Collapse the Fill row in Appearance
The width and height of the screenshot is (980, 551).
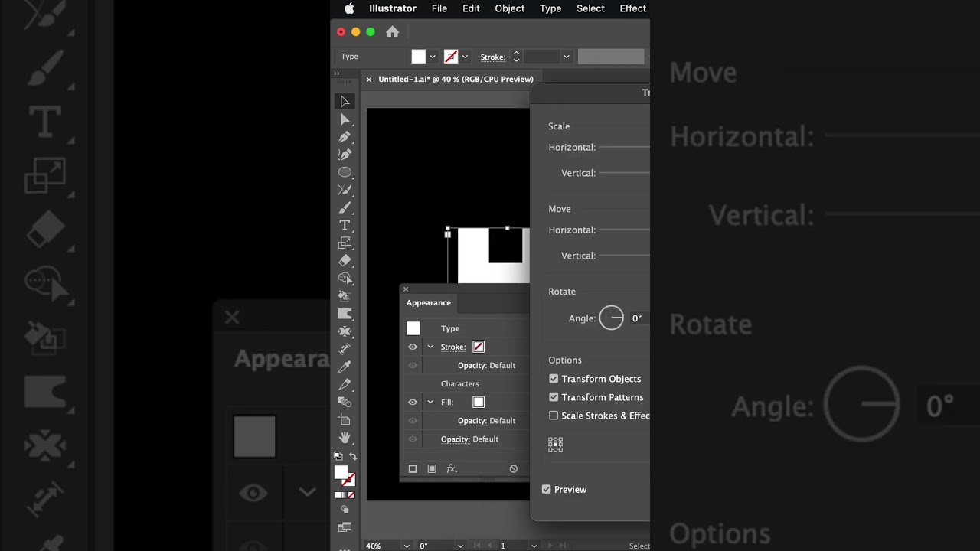(x=430, y=402)
